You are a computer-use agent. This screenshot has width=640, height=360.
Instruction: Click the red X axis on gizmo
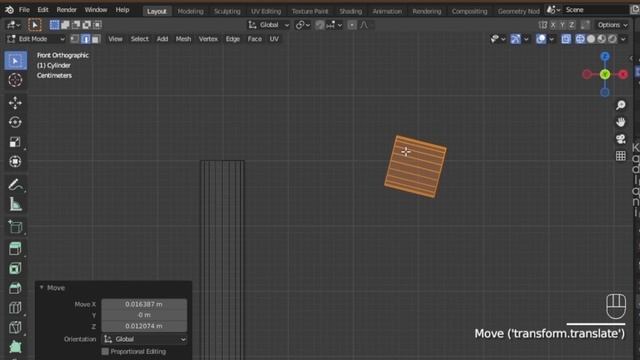623,74
